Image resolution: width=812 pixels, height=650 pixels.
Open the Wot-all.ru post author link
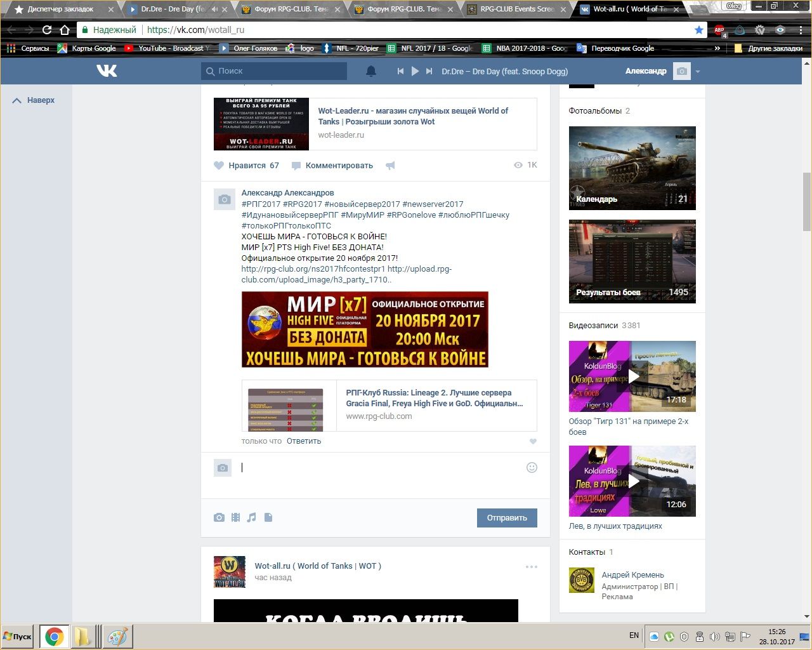click(318, 566)
